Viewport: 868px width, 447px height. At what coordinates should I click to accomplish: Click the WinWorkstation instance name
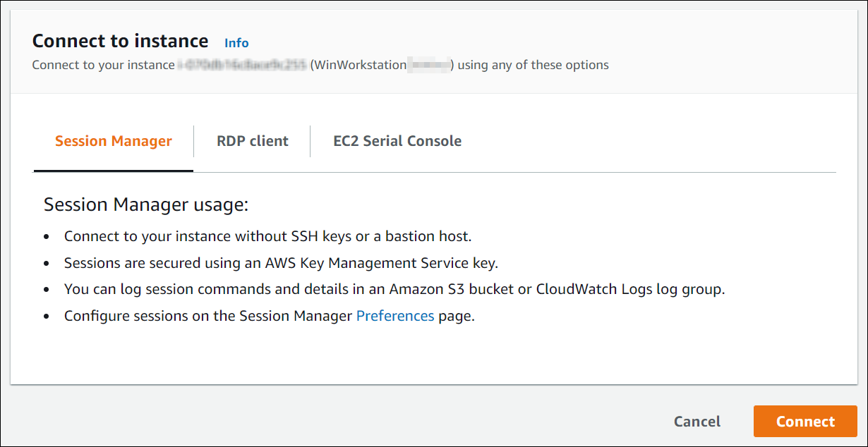pos(358,65)
